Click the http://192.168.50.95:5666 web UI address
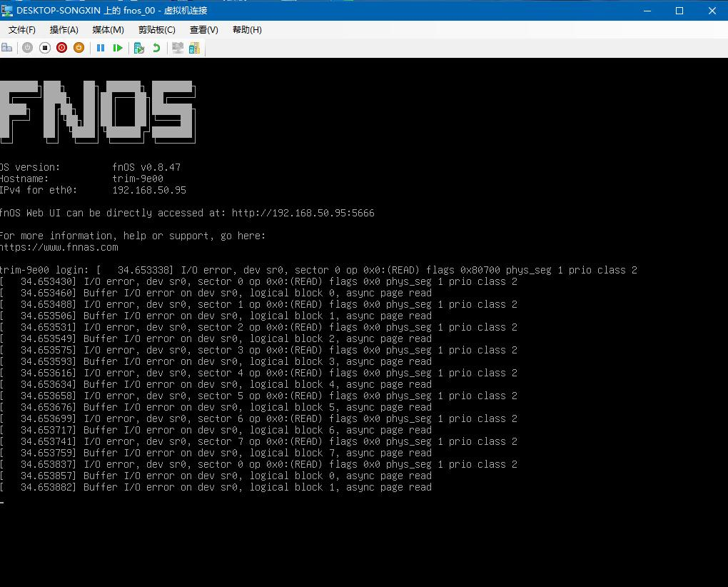 click(x=303, y=213)
